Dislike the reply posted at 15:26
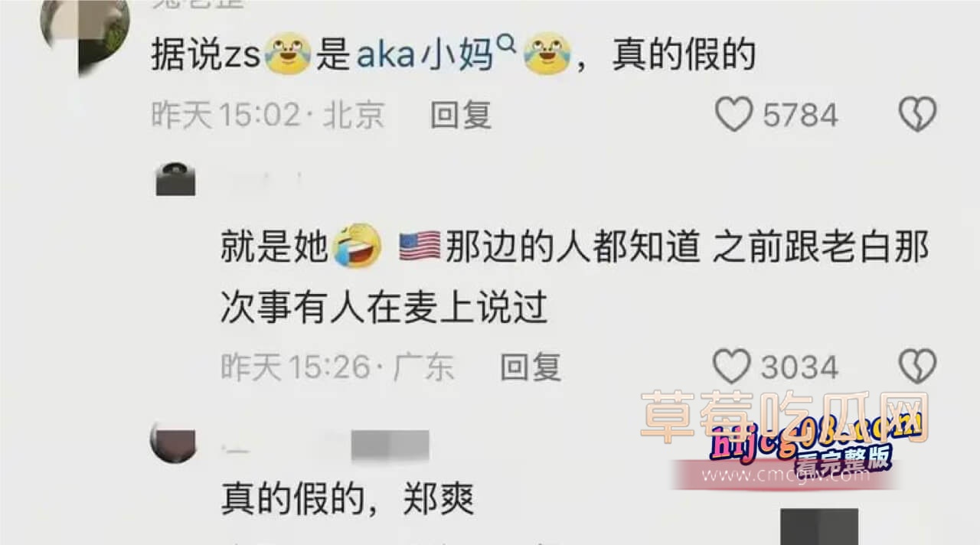 click(917, 367)
